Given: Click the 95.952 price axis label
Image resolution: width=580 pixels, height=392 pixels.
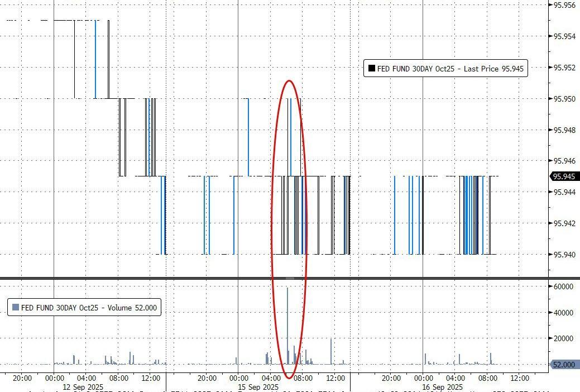Looking at the screenshot, I should [x=564, y=68].
